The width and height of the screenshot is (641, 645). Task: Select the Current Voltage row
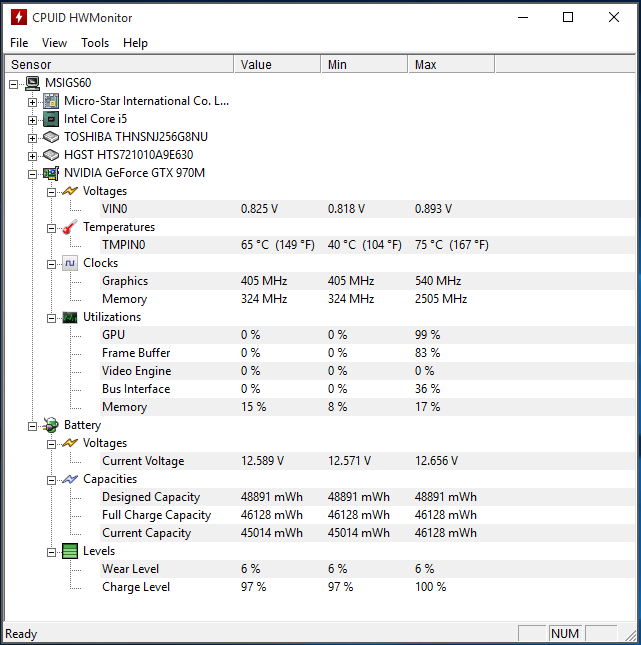point(367,461)
